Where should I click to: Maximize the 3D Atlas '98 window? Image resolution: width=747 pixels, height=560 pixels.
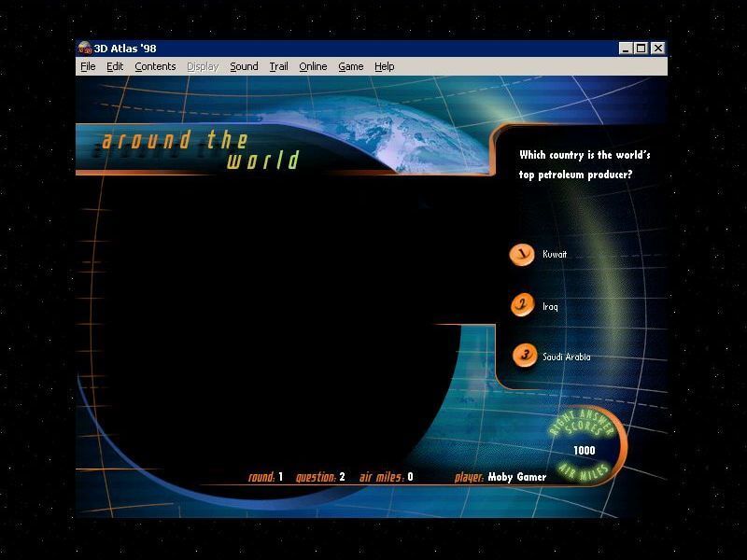[641, 49]
